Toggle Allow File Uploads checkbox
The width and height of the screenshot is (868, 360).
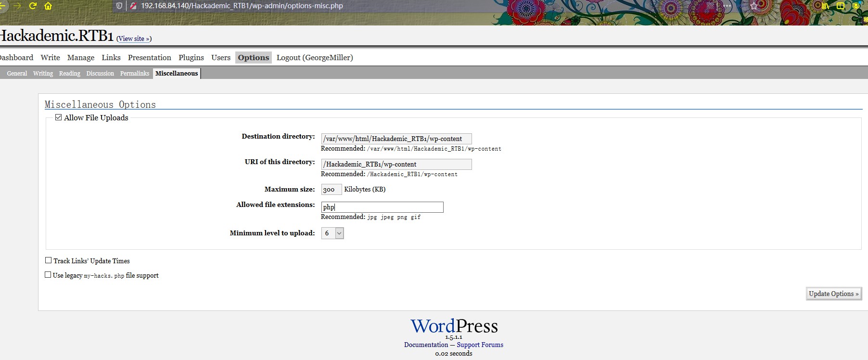click(x=59, y=117)
